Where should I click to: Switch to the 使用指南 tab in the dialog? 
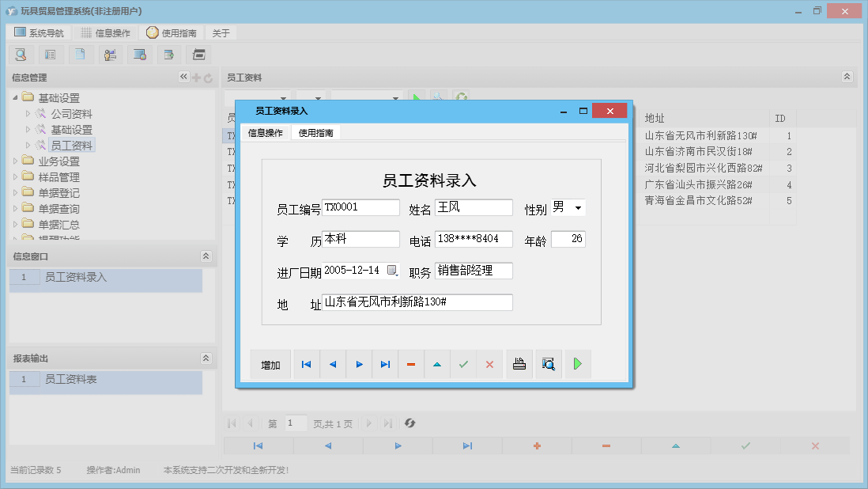(x=317, y=132)
